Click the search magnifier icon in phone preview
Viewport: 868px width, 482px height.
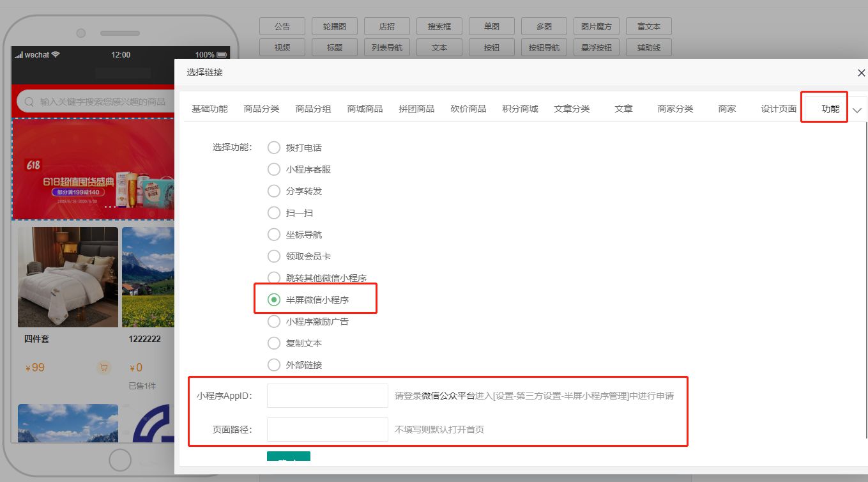pyautogui.click(x=29, y=102)
